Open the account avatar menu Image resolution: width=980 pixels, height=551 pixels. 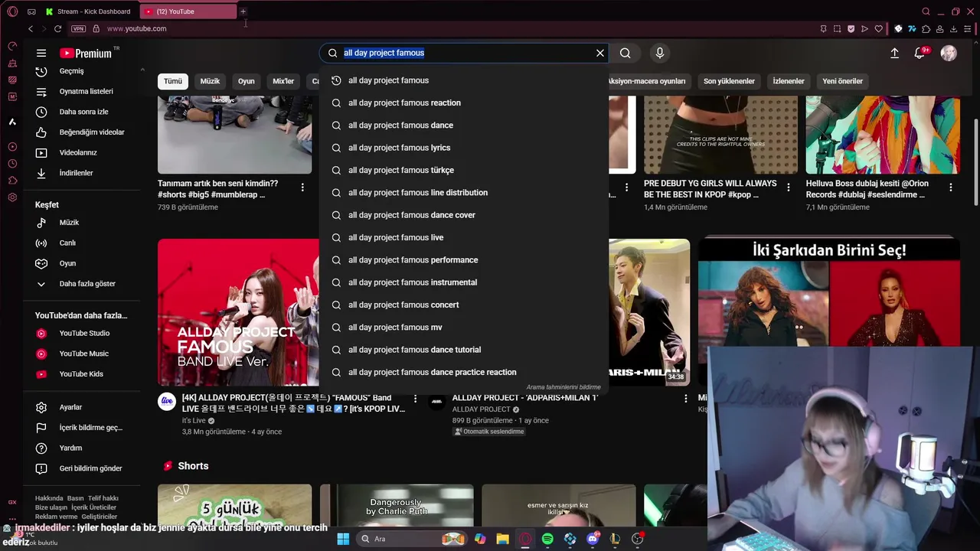pos(949,53)
